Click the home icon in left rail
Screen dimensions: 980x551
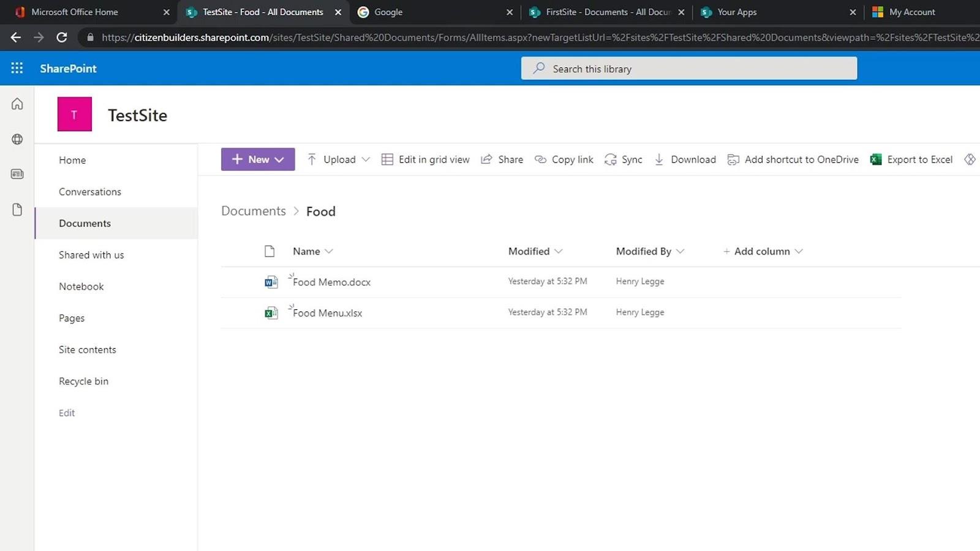[17, 104]
